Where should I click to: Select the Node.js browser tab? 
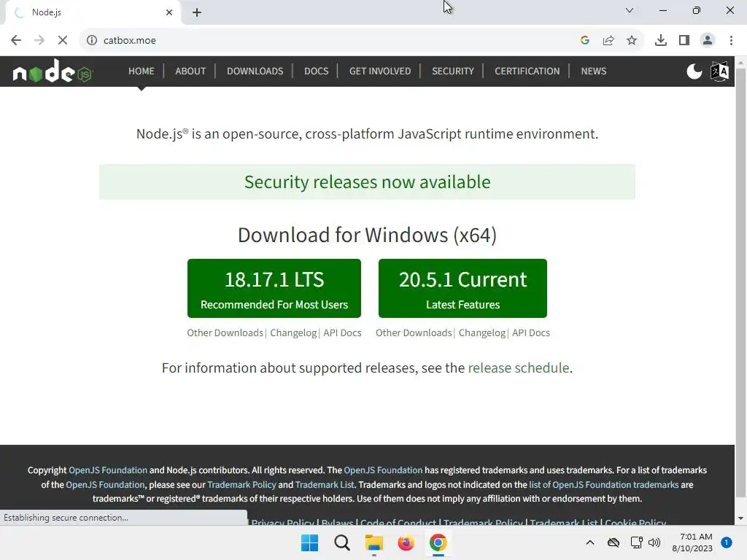93,13
